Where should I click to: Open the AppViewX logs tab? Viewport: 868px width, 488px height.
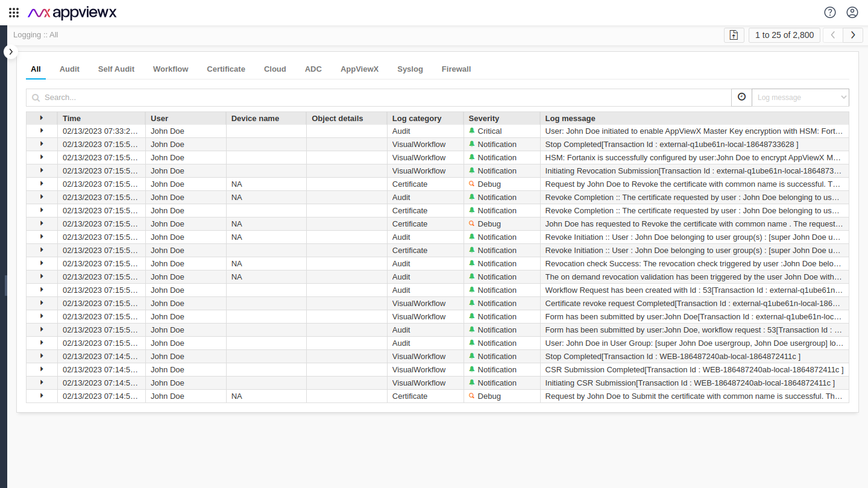click(359, 69)
